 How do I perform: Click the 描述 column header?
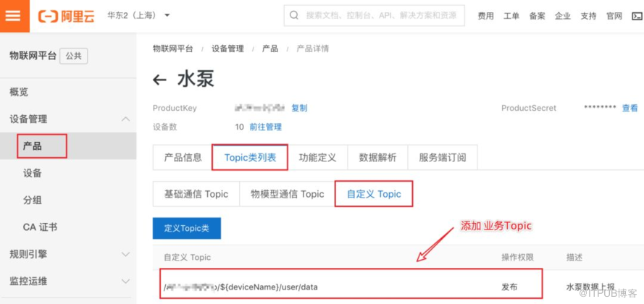[x=574, y=257]
